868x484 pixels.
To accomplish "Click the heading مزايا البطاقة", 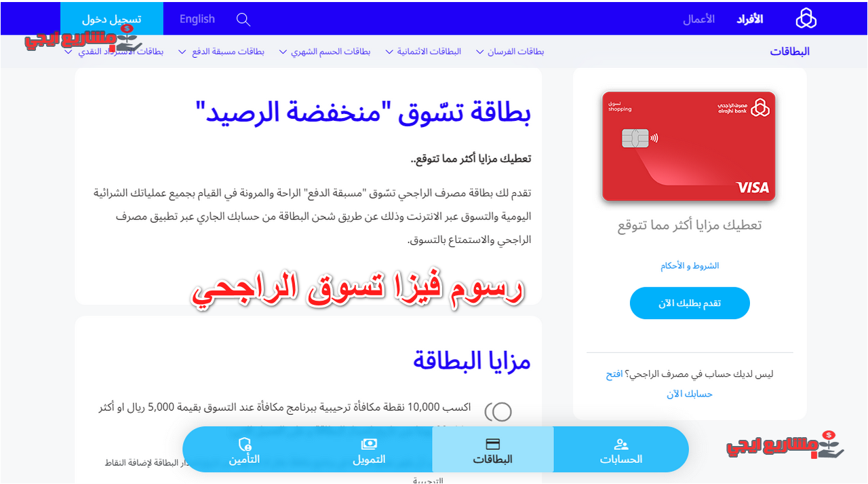I will click(x=472, y=360).
